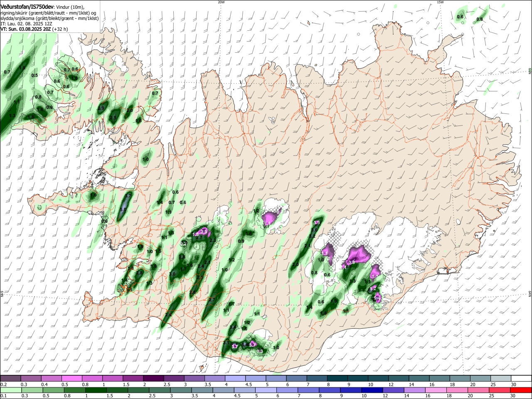532x399 pixels.
Task: Click the navy blue rain swatch at 10
Action: (372, 390)
